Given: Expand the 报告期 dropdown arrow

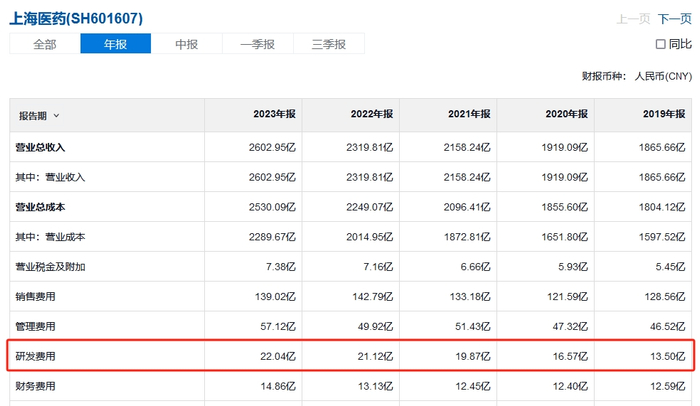Looking at the screenshot, I should (x=56, y=116).
